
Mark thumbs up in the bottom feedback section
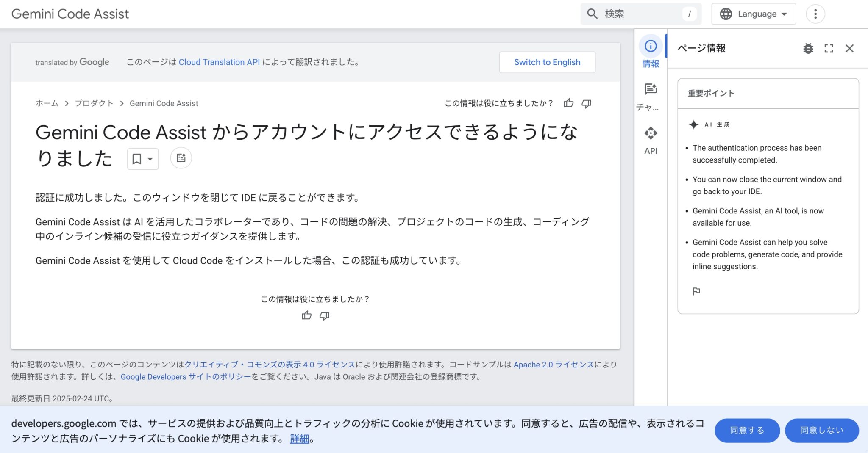point(306,315)
